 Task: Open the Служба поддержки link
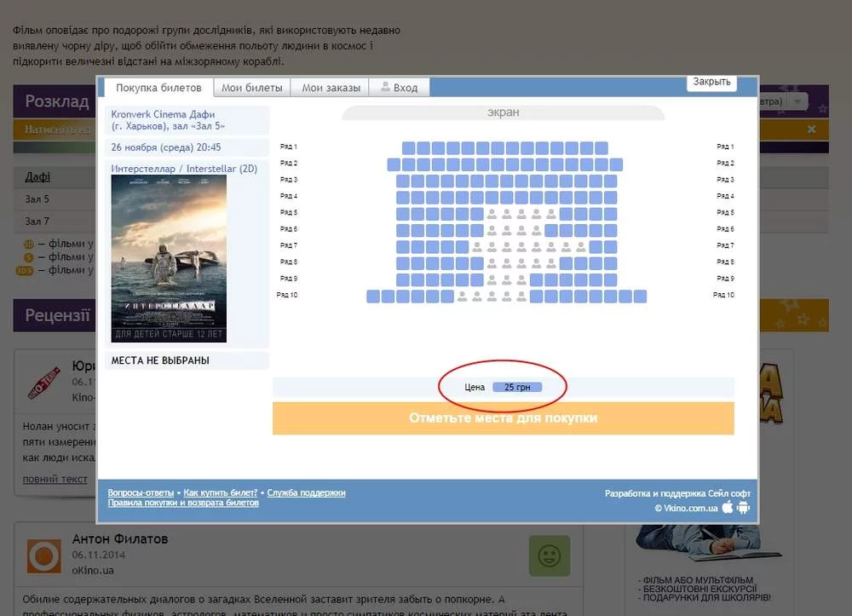tap(306, 492)
